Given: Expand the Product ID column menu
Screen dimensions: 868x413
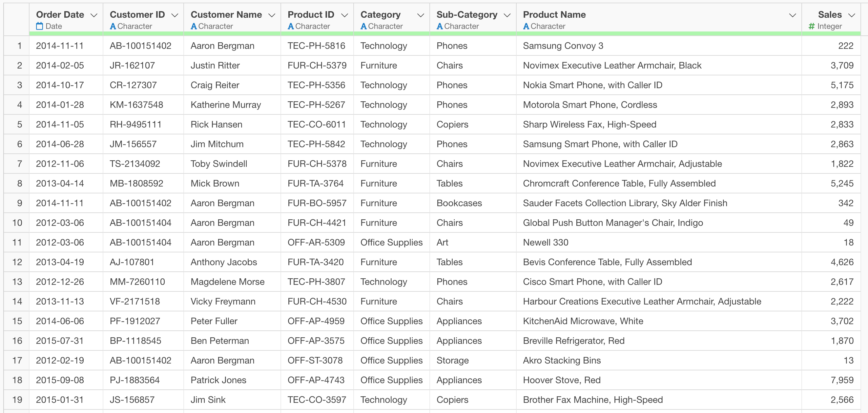Looking at the screenshot, I should click(x=344, y=15).
